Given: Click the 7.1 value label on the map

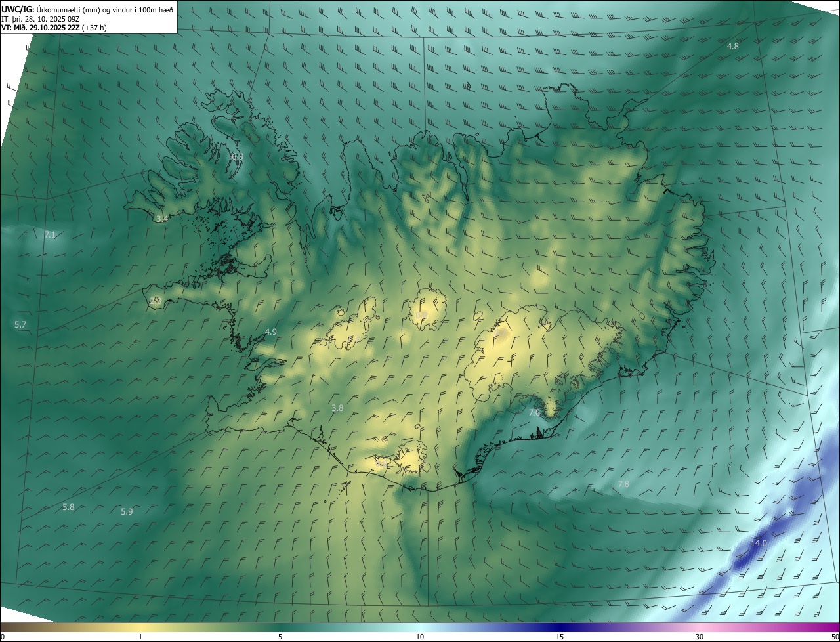Looking at the screenshot, I should coord(50,234).
